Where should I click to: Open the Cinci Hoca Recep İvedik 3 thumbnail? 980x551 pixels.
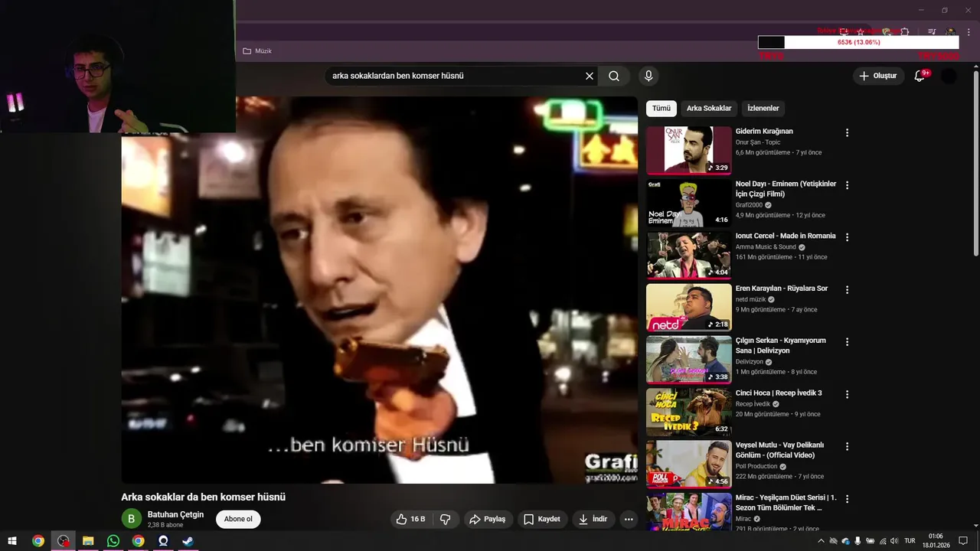pyautogui.click(x=689, y=412)
